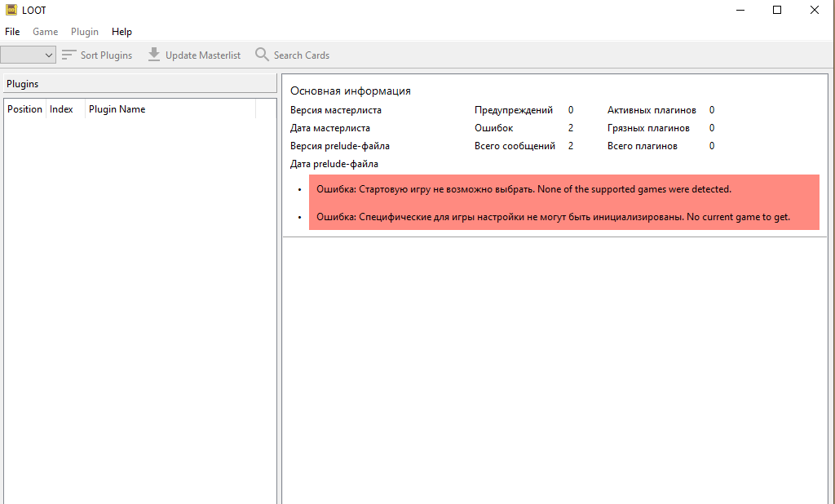Click the Активных плагинов label
Screen dimensions: 835x504
(652, 110)
